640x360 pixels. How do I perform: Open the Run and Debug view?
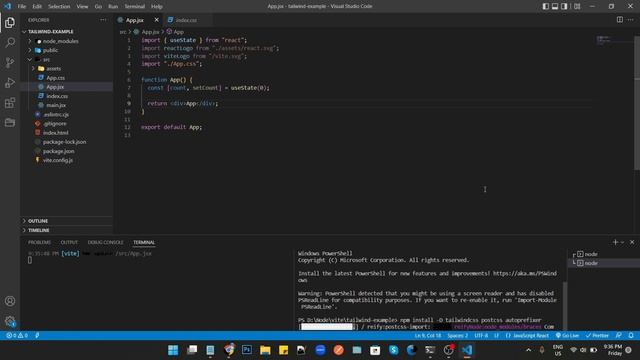(10, 82)
